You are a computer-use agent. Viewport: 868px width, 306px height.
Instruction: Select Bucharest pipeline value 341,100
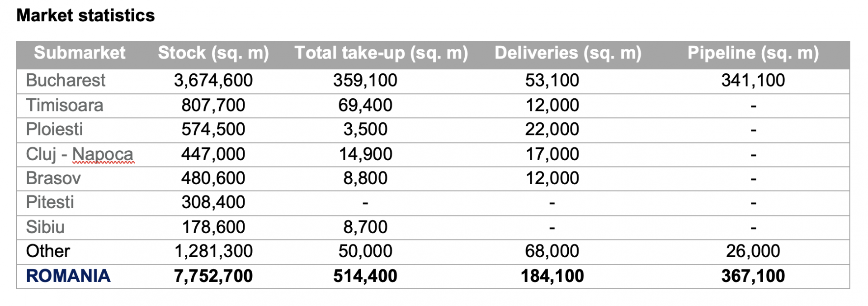(753, 81)
